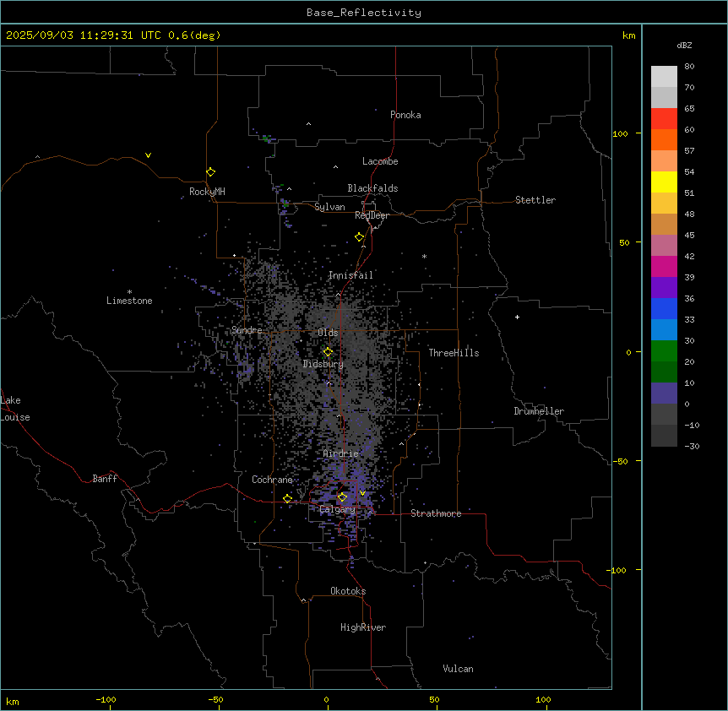The image size is (728, 711).
Task: Select the HighRiver label
Action: [363, 627]
